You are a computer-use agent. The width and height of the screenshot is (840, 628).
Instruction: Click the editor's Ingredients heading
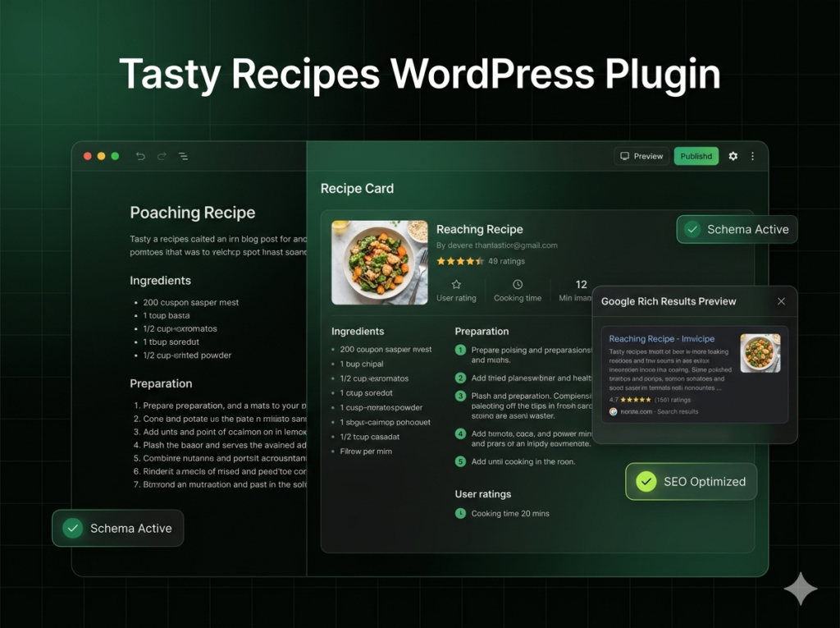pos(160,281)
